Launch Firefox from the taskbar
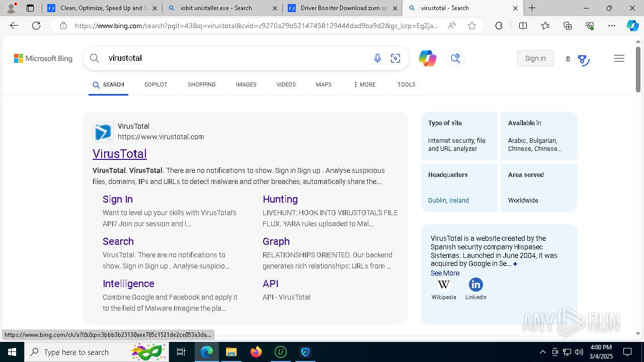 click(x=256, y=352)
